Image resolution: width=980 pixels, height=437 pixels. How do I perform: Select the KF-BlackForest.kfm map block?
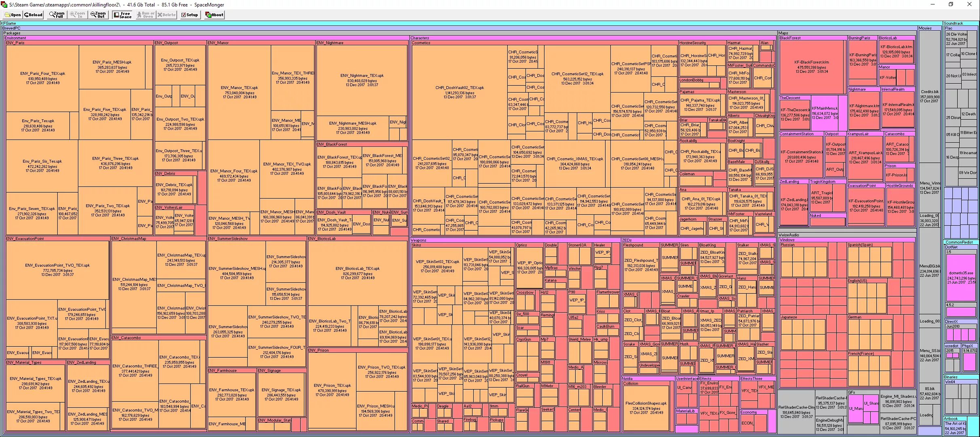pos(812,67)
